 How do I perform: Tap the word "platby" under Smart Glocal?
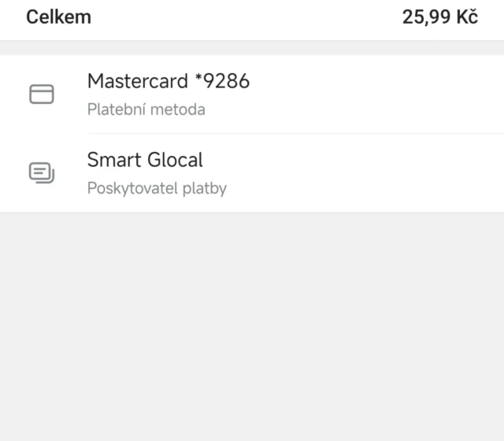tap(205, 189)
